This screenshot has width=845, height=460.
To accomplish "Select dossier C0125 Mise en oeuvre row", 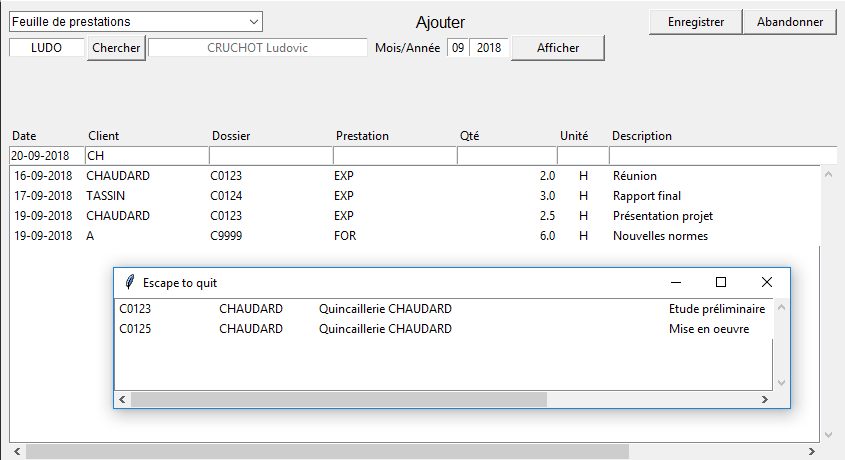I will pyautogui.click(x=440, y=329).
